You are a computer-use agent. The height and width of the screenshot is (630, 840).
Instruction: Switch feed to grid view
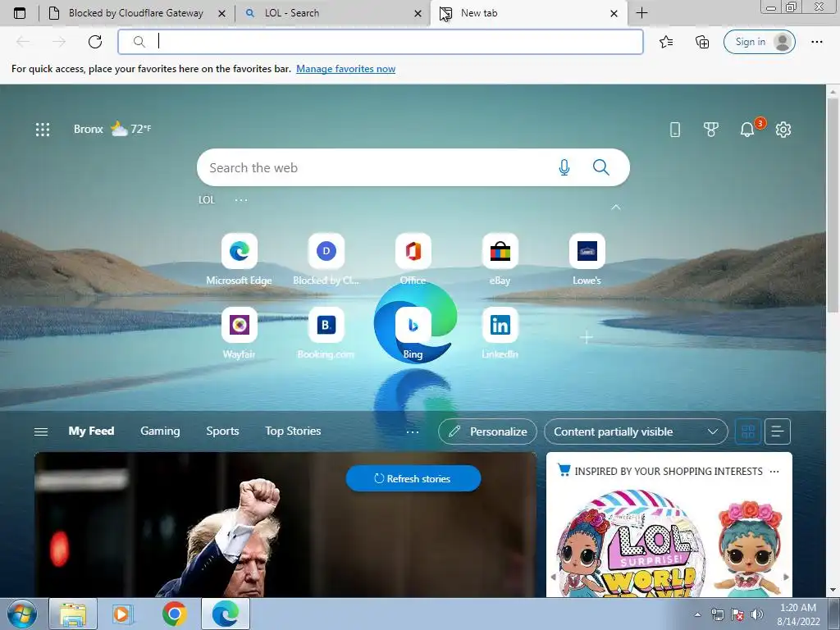pyautogui.click(x=748, y=431)
